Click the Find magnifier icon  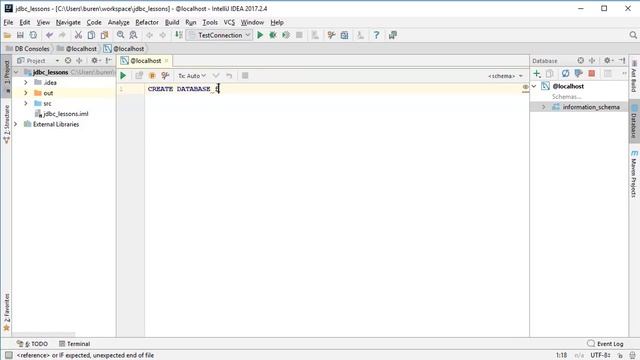coord(120,35)
